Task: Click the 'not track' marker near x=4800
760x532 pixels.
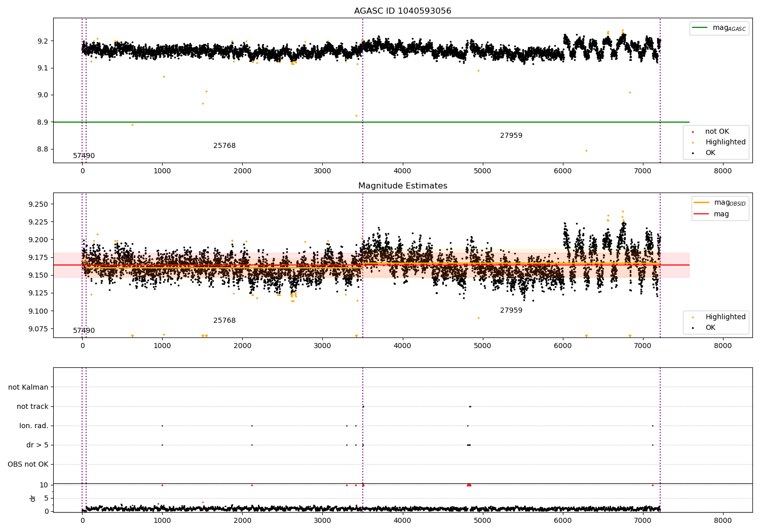Action: click(470, 406)
